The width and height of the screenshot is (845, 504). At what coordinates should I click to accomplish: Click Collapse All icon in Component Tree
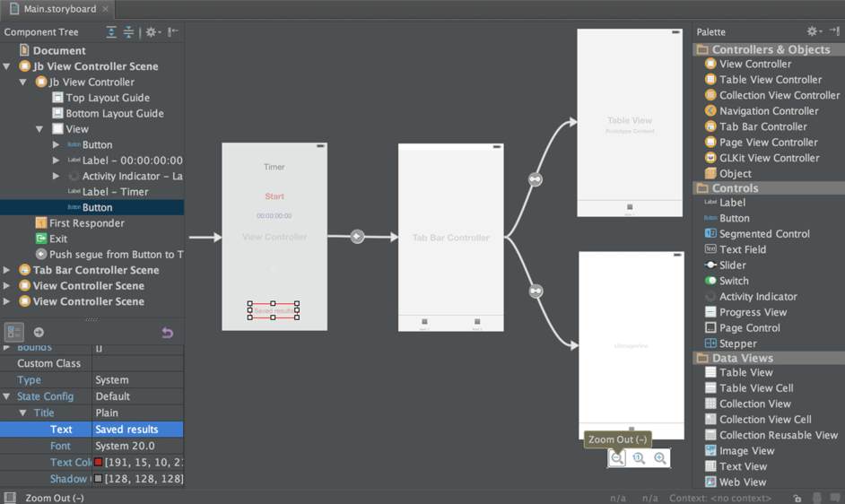pyautogui.click(x=128, y=31)
